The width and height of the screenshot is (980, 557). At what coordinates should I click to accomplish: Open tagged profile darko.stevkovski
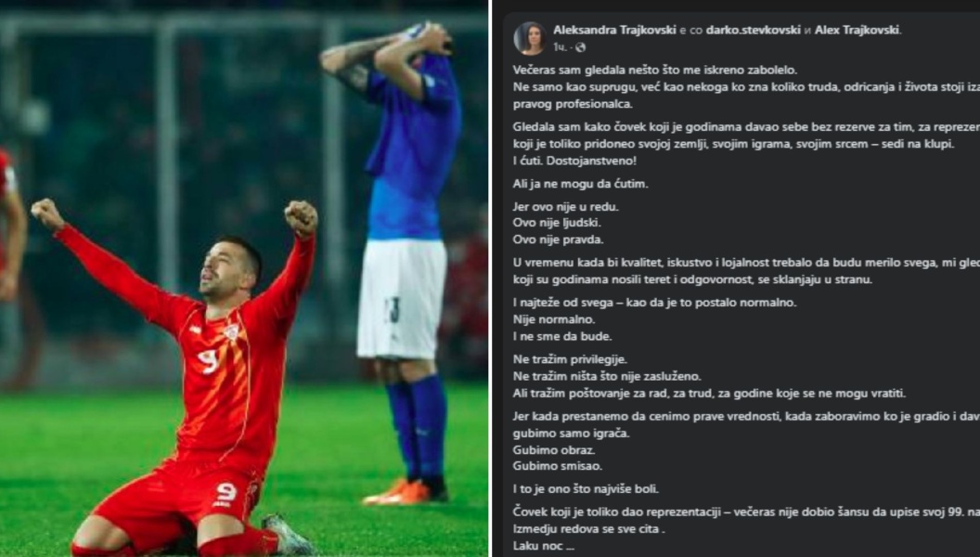[753, 30]
